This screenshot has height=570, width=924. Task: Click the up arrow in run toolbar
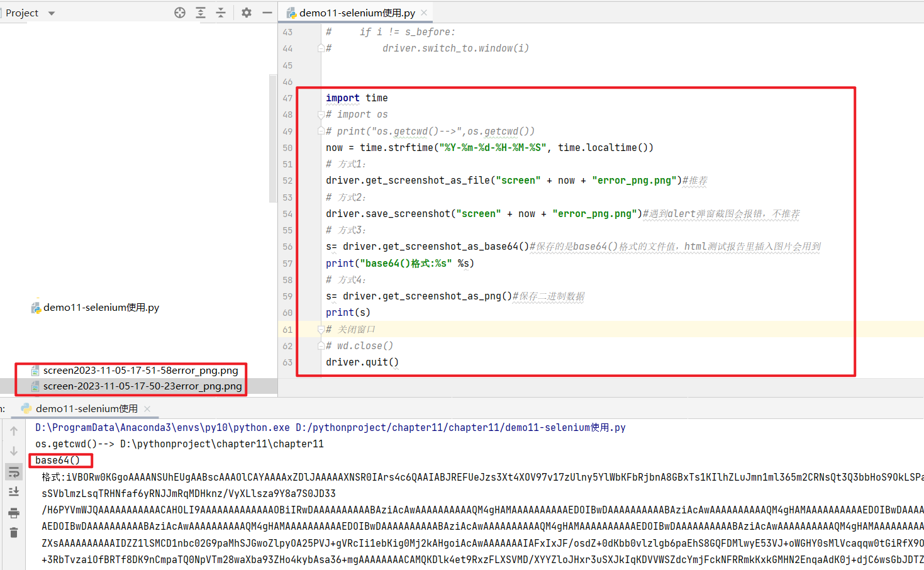pos(14,431)
